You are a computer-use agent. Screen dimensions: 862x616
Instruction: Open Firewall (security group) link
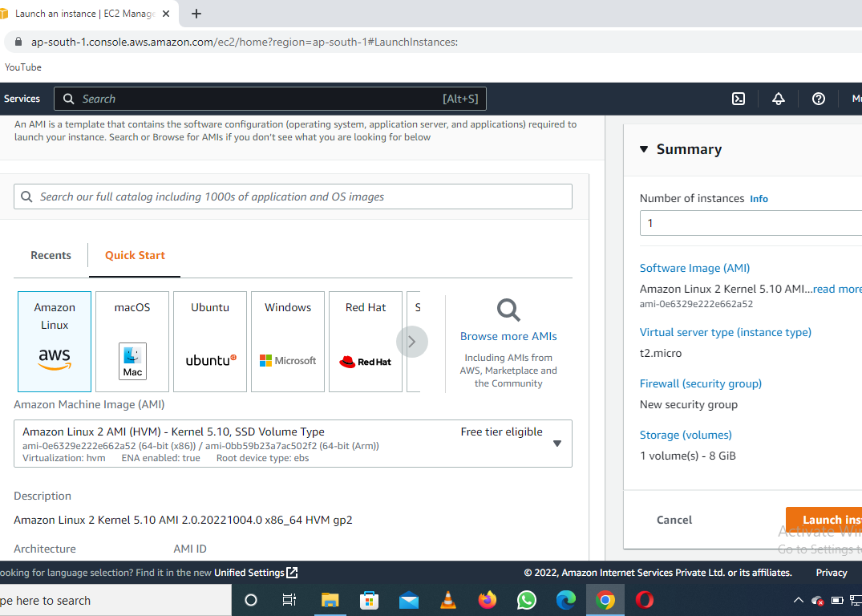pyautogui.click(x=700, y=383)
